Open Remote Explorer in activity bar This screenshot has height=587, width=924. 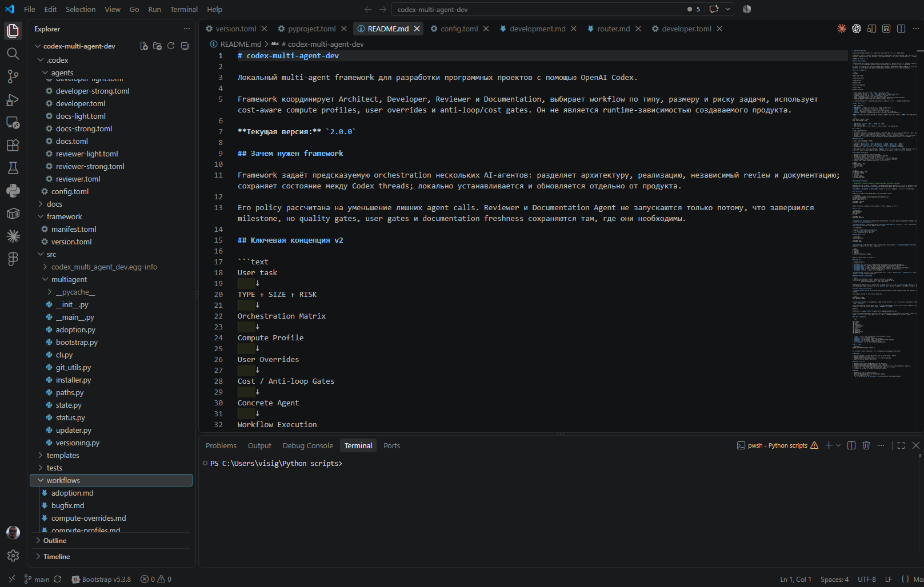click(13, 122)
